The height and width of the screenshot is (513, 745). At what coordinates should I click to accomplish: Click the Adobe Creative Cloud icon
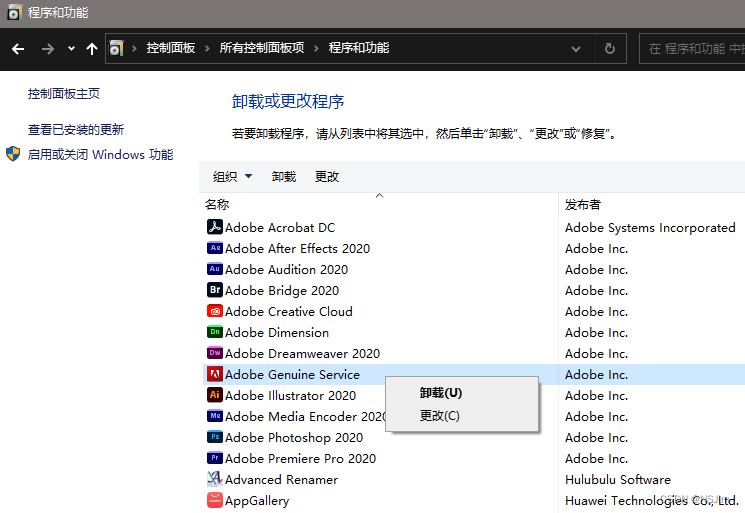click(215, 311)
